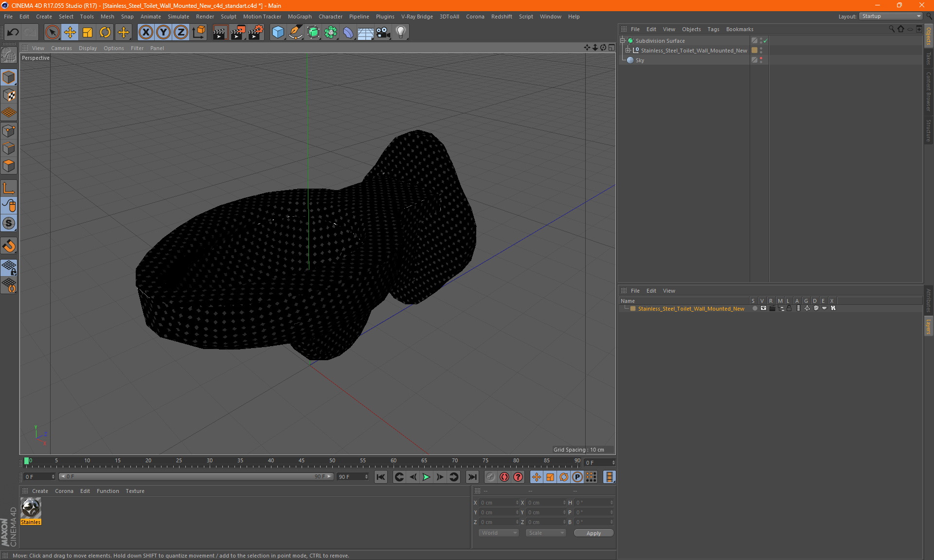Click the X position input field

(x=499, y=503)
